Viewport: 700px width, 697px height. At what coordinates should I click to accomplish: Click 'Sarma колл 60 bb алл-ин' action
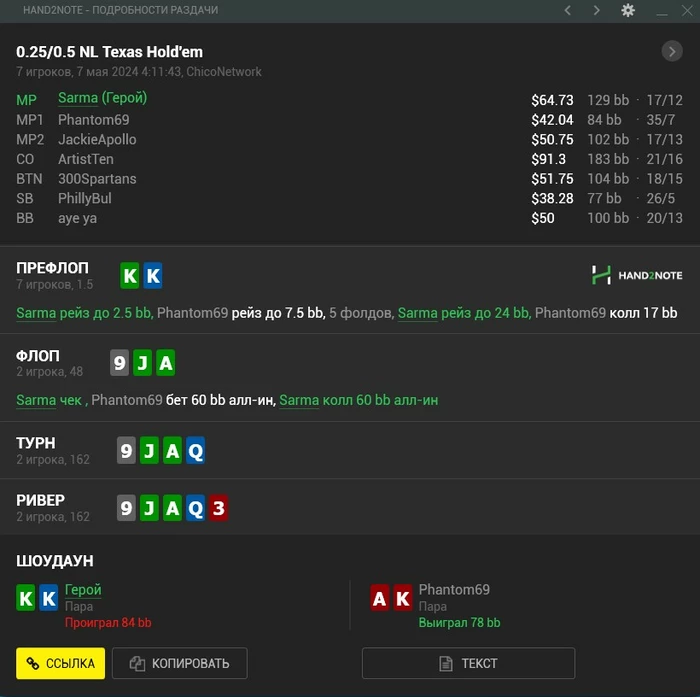(x=358, y=400)
